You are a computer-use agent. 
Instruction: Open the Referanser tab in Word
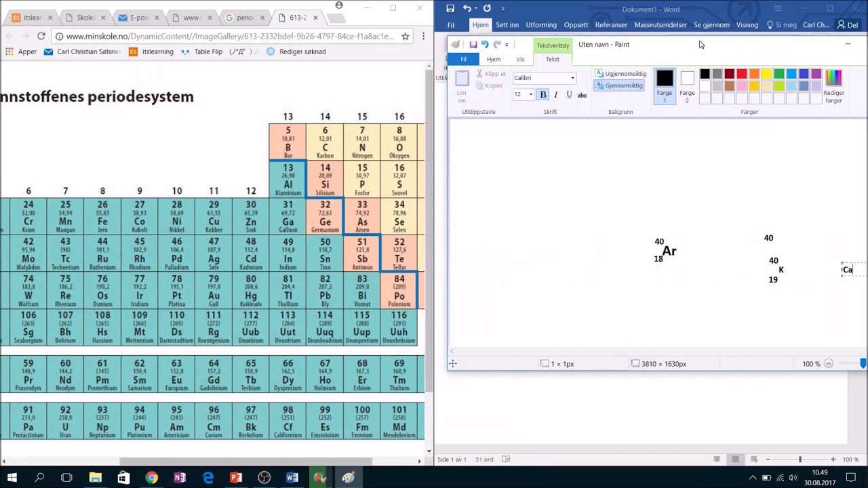(611, 25)
